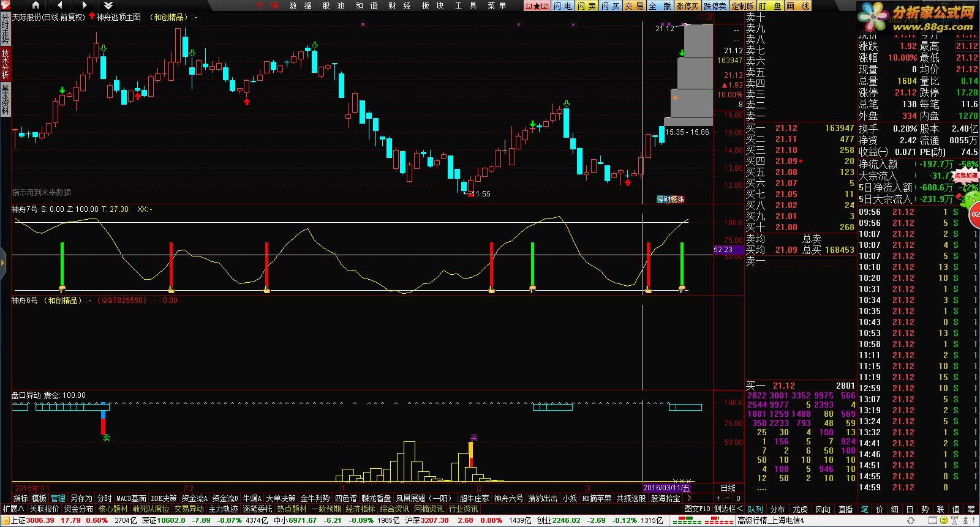Switch to the 直播 live tab
Viewport: 980px width, 527px height.
[x=845, y=509]
